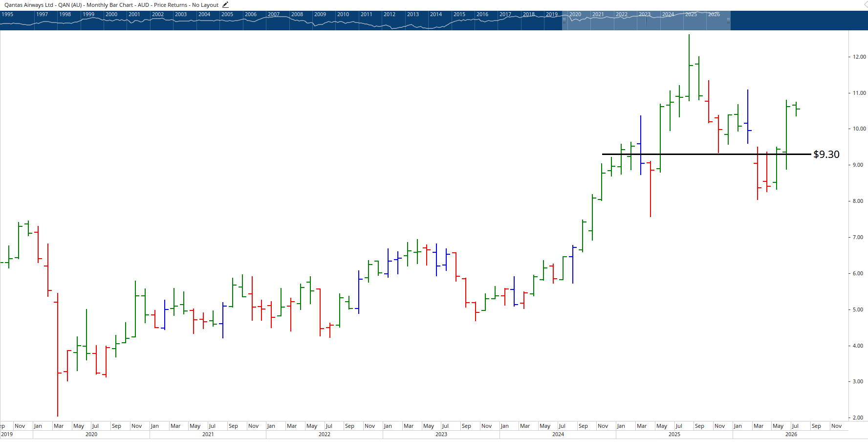
Task: Click the 2026 year label on the bottom axis
Action: tap(791, 434)
